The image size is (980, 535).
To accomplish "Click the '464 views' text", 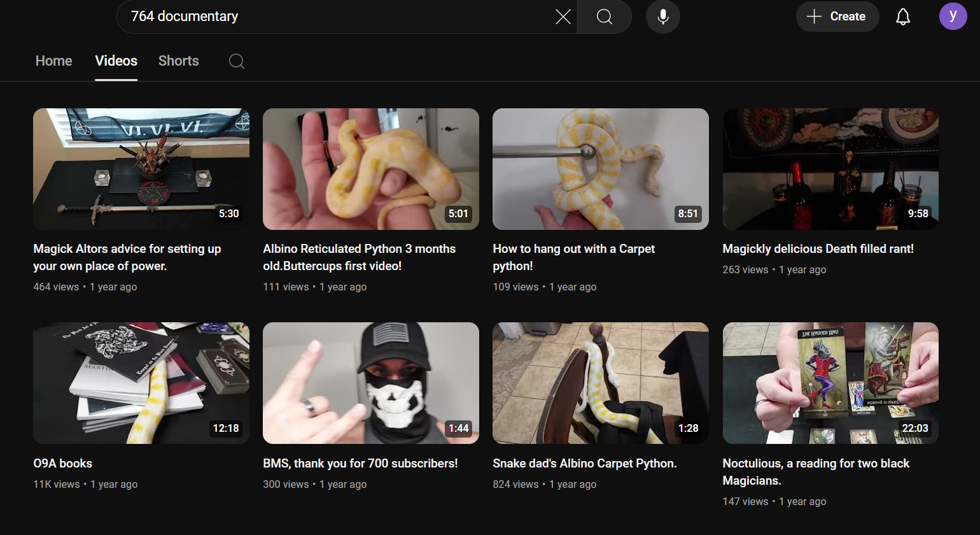I will pyautogui.click(x=56, y=287).
